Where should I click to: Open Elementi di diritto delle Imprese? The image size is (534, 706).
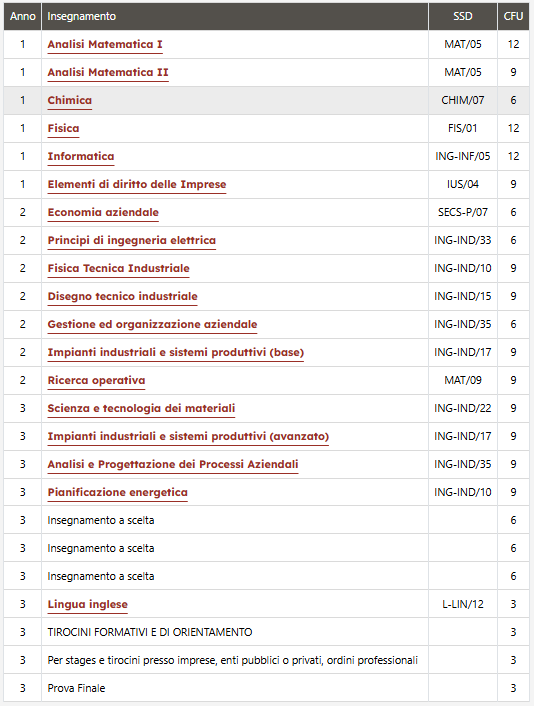137,184
